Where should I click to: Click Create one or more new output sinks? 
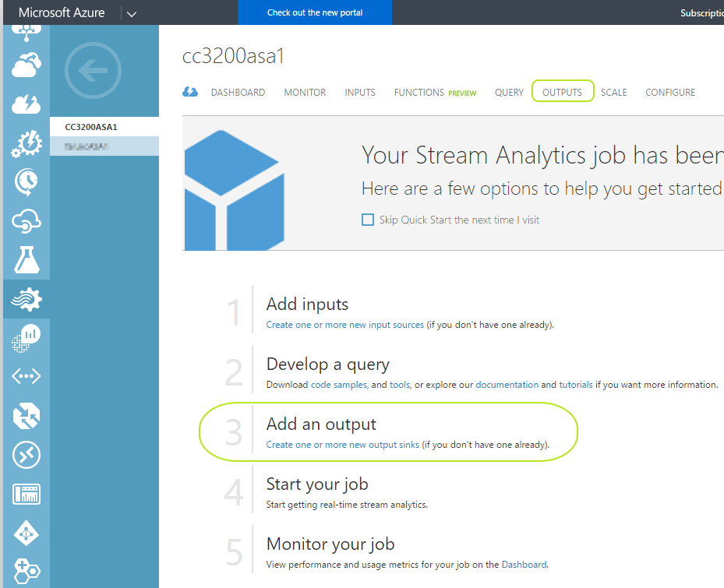coord(343,445)
